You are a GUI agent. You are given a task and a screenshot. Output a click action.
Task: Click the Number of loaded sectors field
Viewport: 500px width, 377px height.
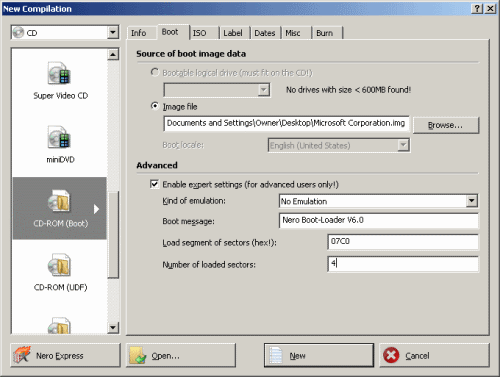[x=403, y=264]
